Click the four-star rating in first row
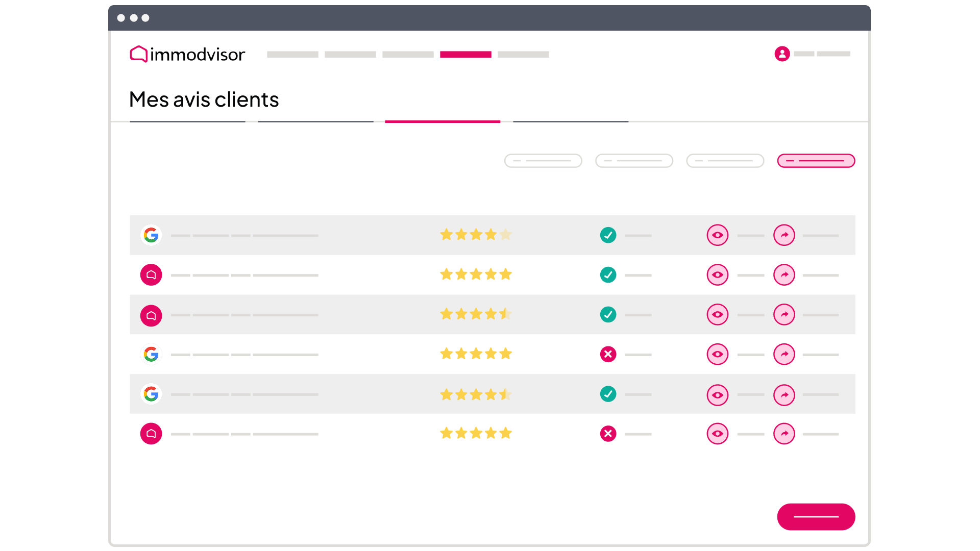 point(476,235)
